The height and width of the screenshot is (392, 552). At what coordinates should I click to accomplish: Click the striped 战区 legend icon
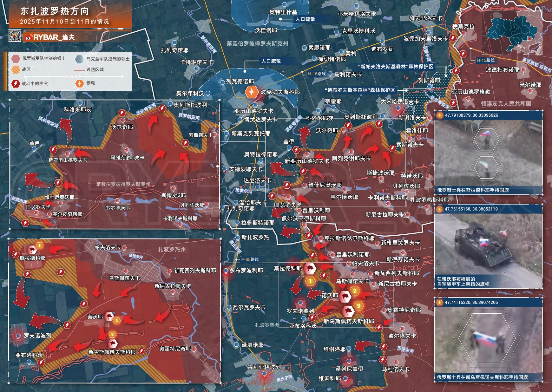point(16,69)
